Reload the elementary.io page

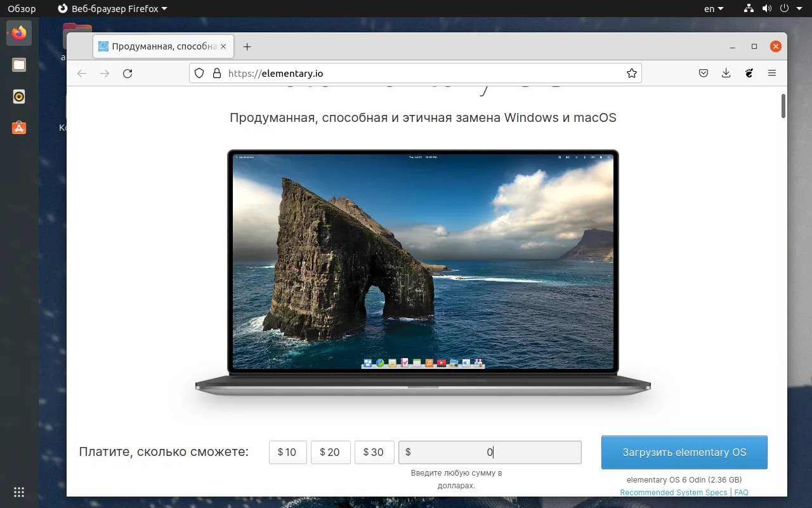pos(127,73)
